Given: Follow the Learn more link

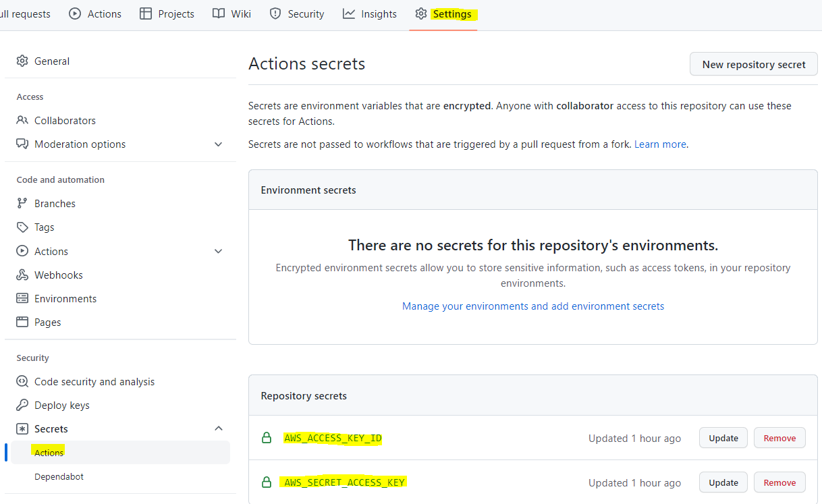Looking at the screenshot, I should click(x=660, y=144).
